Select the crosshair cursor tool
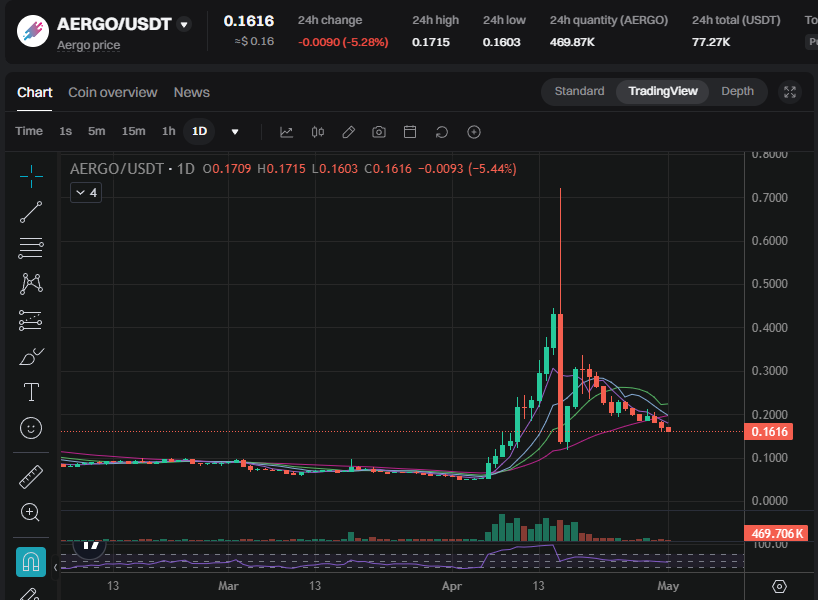818x600 pixels. [31, 176]
